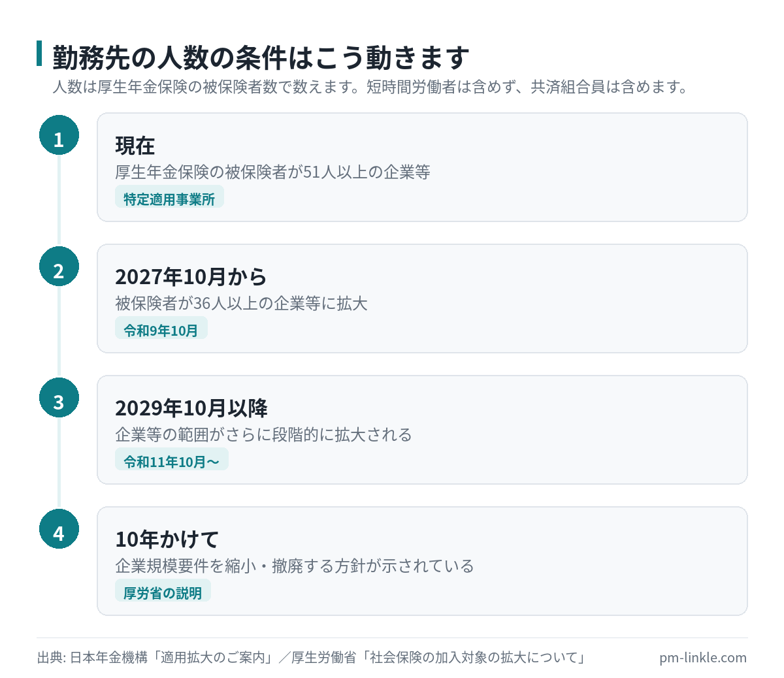Open the pm-linkle.com link
The width and height of the screenshot is (784, 678).
pyautogui.click(x=703, y=658)
